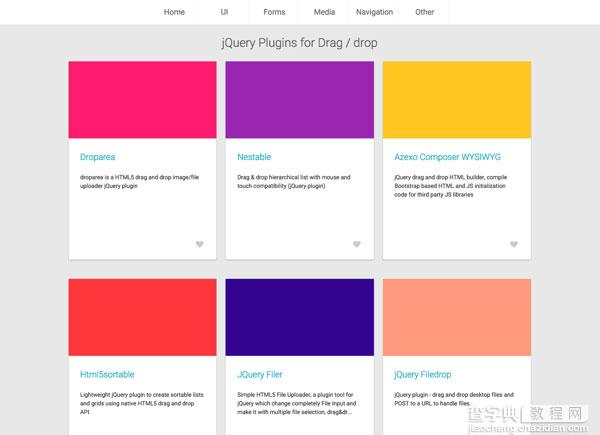Open the Media menu item
600x435 pixels.
[x=324, y=12]
